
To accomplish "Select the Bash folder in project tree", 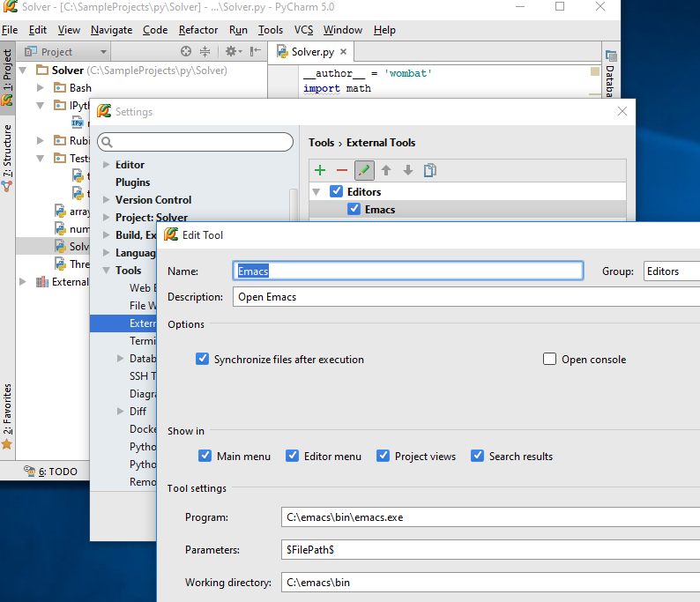I will (72, 87).
